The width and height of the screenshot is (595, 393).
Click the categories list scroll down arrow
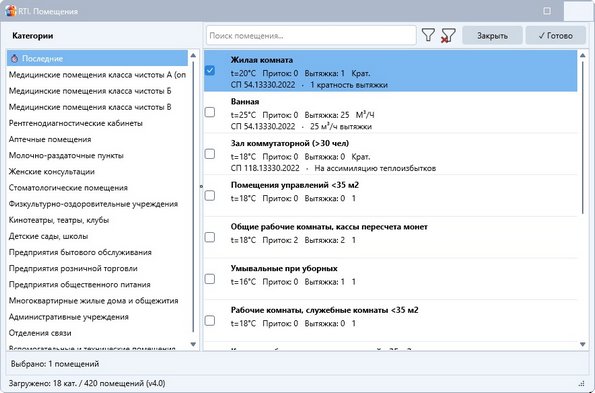(x=193, y=344)
